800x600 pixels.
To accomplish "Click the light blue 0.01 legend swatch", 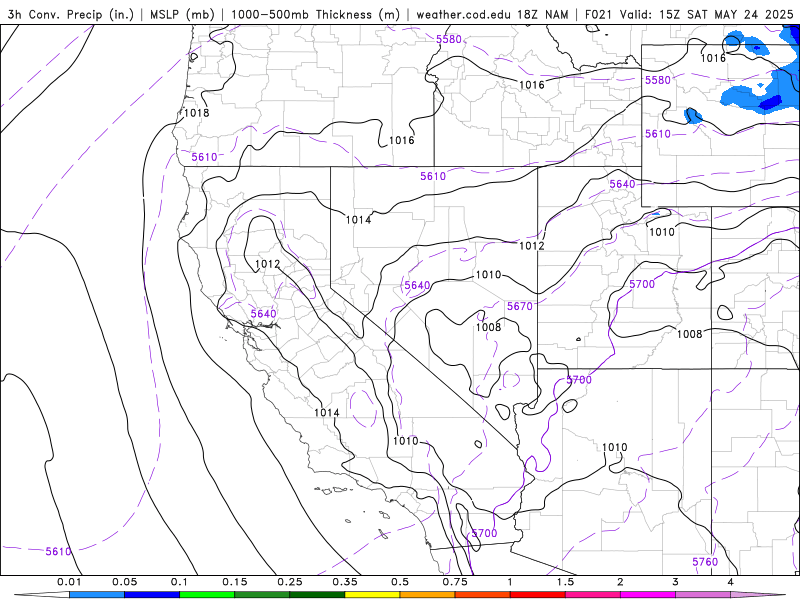I will 96,595.
